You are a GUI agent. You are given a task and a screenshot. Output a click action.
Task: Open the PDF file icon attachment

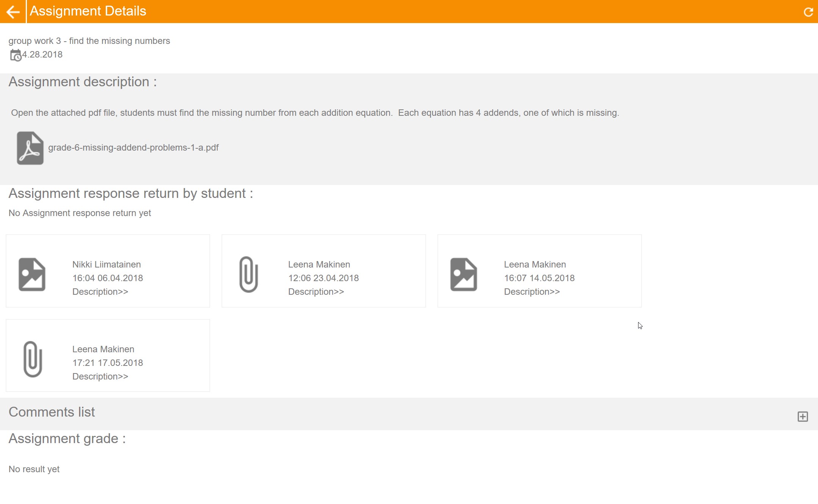click(30, 148)
